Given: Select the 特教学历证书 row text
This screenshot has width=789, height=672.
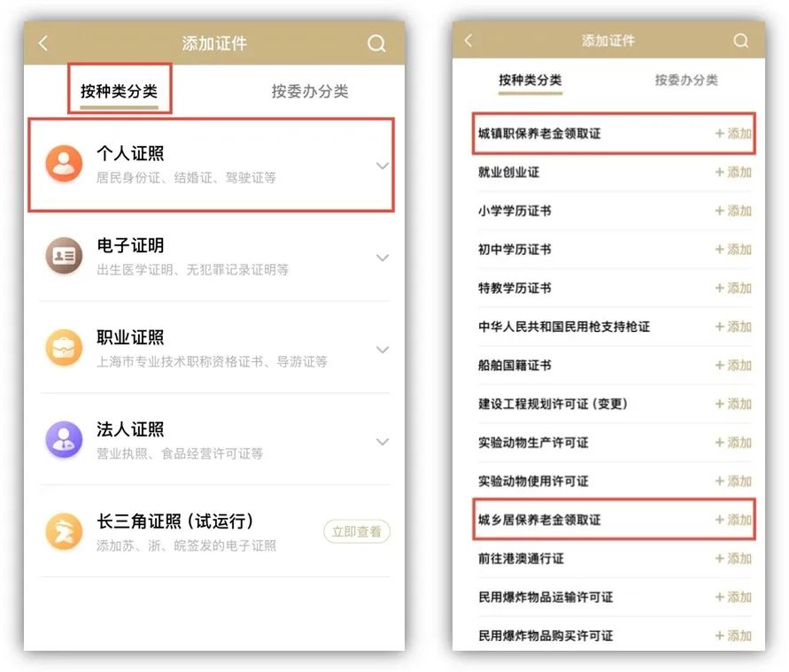Looking at the screenshot, I should click(x=514, y=289).
